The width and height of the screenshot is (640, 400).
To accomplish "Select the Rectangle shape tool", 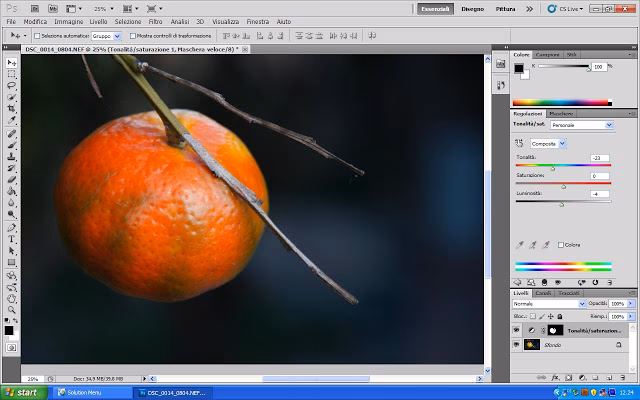I will coord(11,262).
